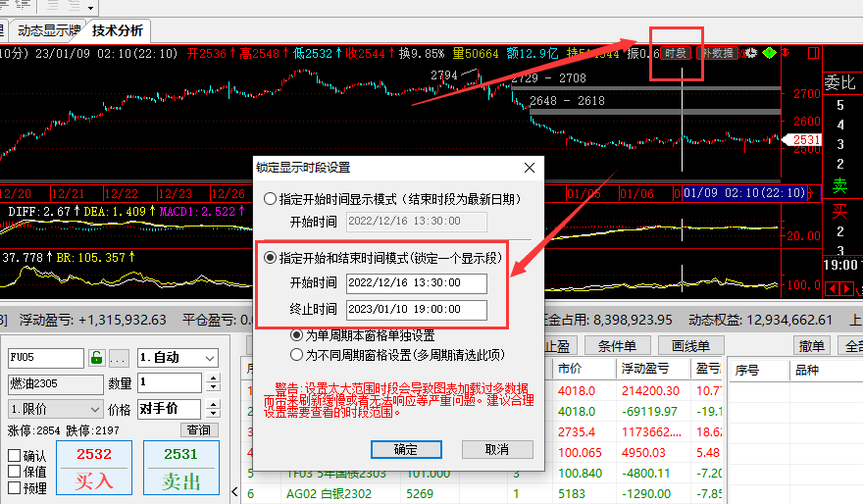Switch to the 动态显示牌 tab
The image size is (863, 504).
[x=48, y=30]
